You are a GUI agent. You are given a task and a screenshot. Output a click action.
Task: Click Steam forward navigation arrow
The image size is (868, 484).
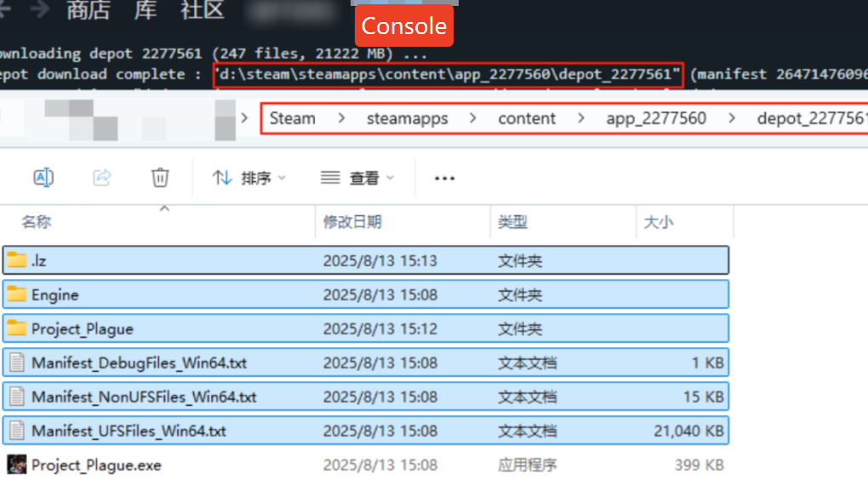click(40, 9)
